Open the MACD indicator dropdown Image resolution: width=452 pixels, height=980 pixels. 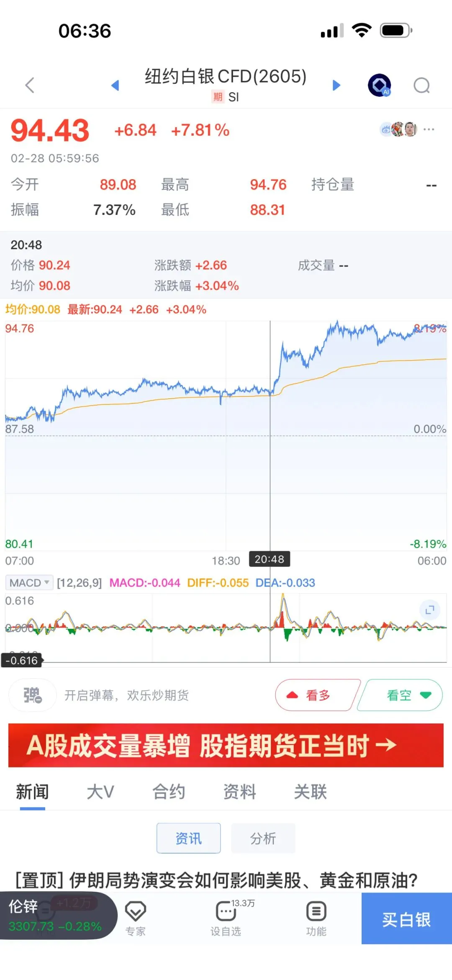pos(29,583)
